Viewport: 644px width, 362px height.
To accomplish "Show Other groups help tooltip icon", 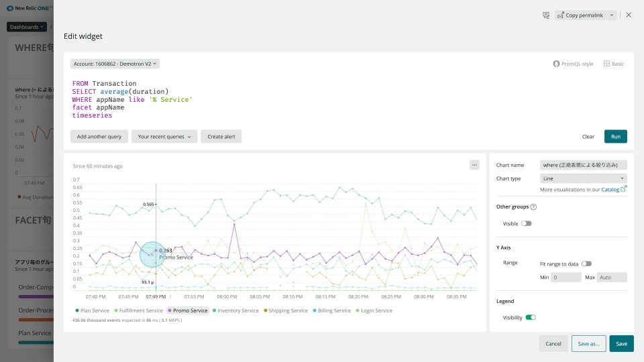I will pyautogui.click(x=533, y=207).
